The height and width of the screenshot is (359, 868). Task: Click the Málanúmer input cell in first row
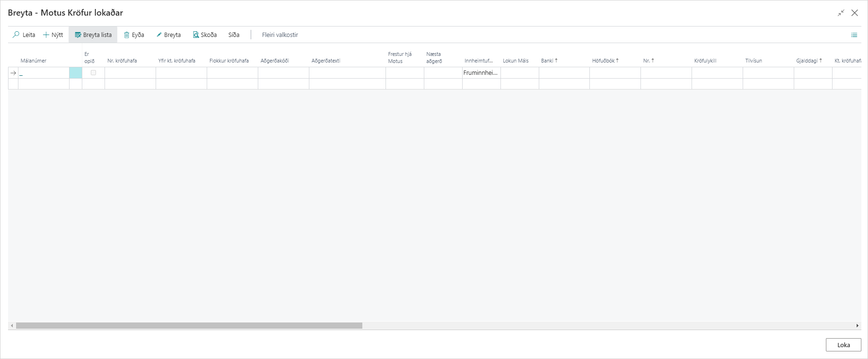click(x=44, y=73)
